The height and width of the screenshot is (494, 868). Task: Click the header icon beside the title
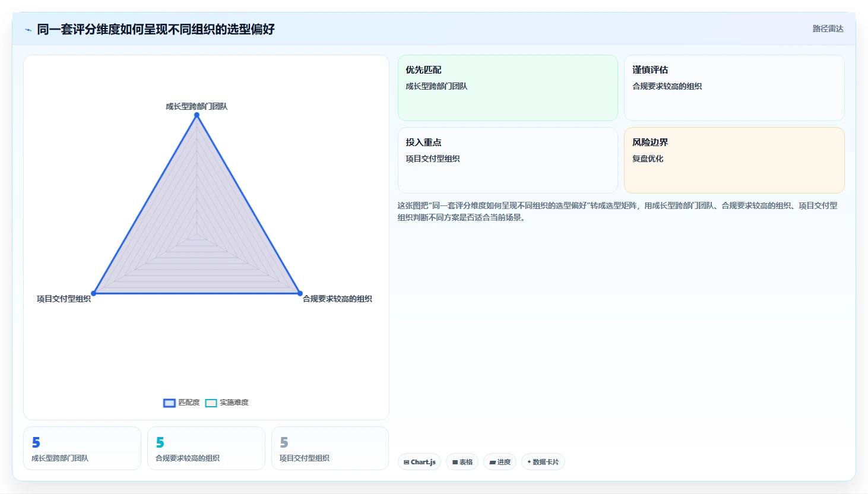point(28,30)
